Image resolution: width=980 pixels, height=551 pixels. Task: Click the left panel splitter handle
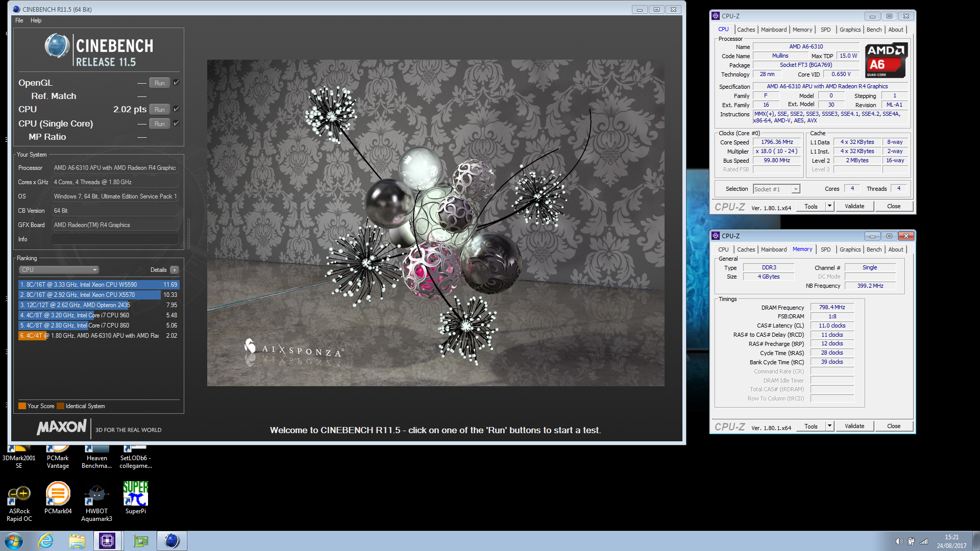(x=189, y=234)
